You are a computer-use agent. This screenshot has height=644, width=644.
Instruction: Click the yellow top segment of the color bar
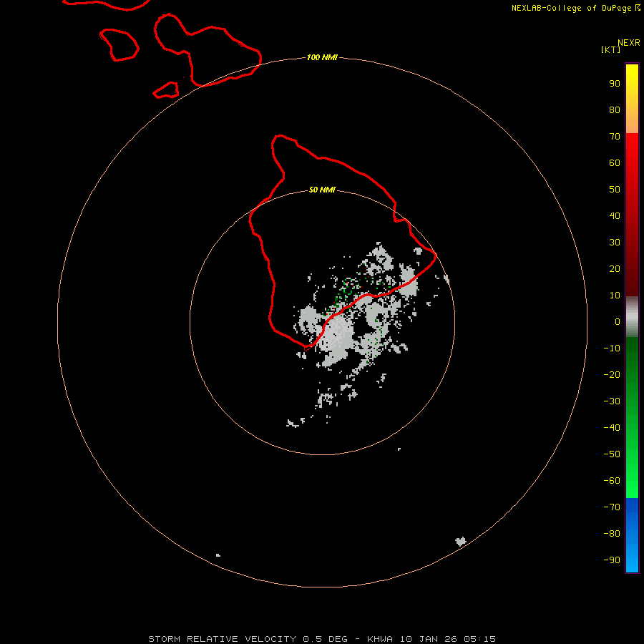pyautogui.click(x=632, y=99)
